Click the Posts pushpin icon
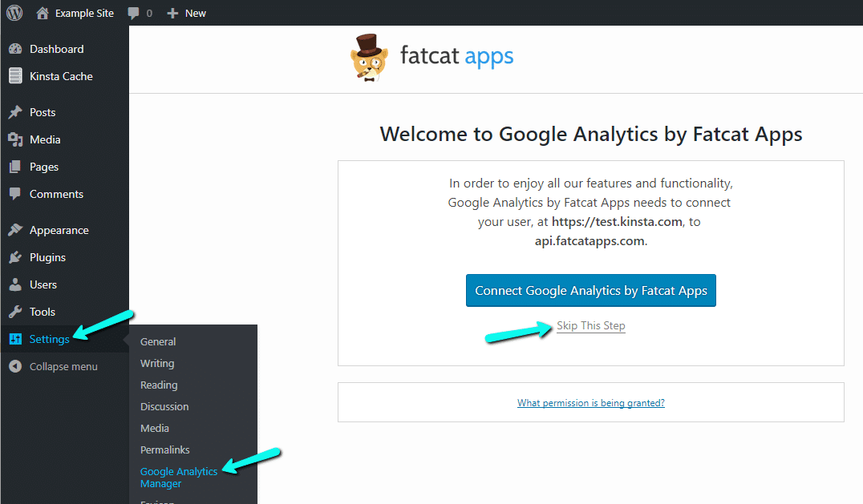This screenshot has width=863, height=504. [x=15, y=112]
